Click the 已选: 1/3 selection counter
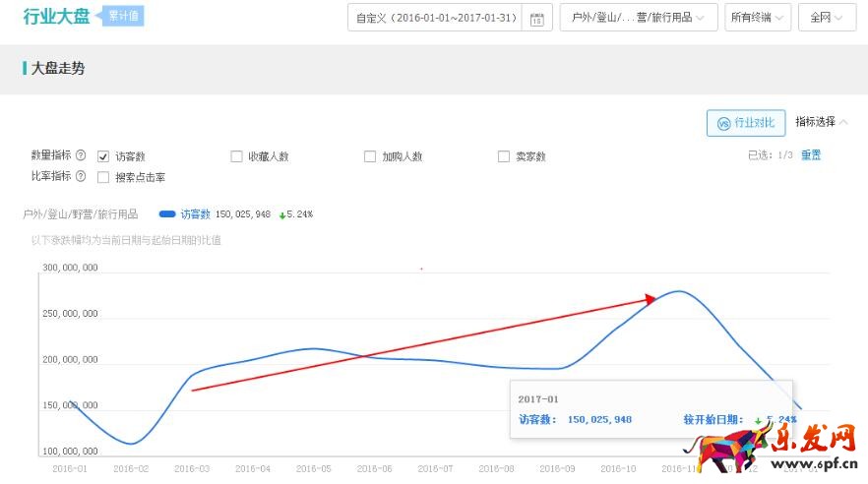Screen dimensions: 868x484 770,154
